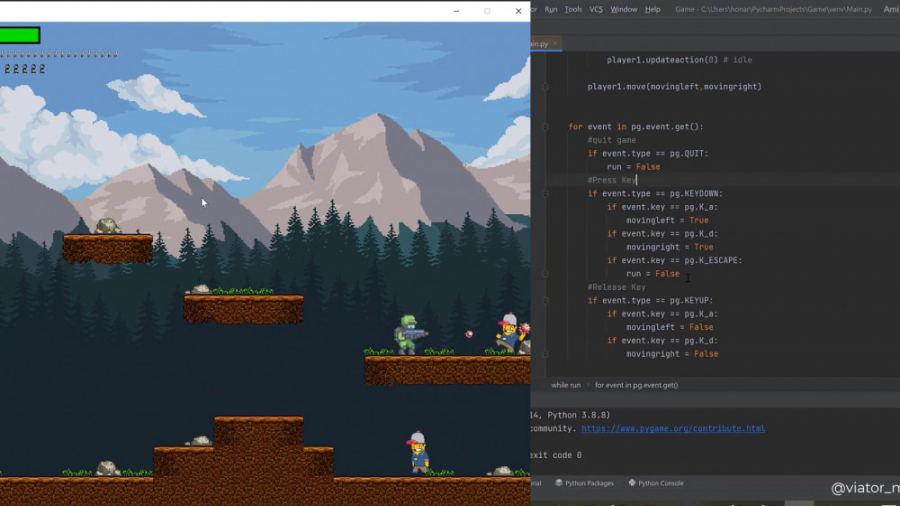Collapse the 'for event in pg.event.get():' fold marker
The height and width of the screenshot is (506, 900).
click(x=545, y=127)
